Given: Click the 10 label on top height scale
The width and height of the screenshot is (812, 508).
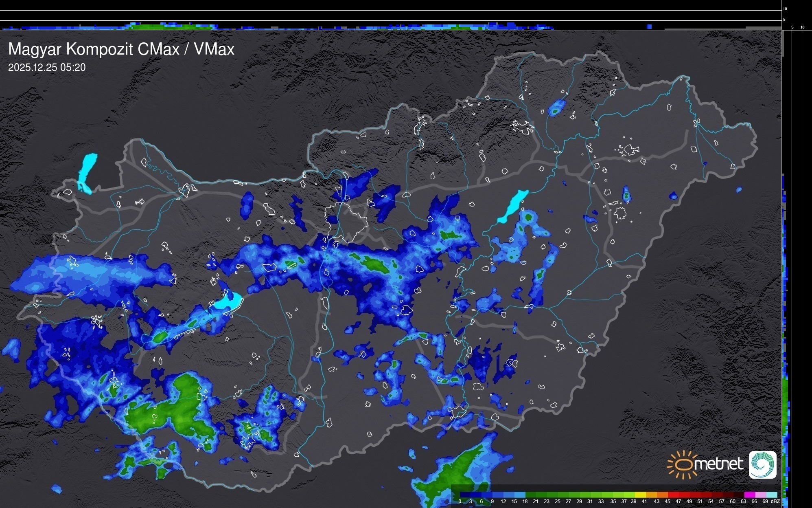Looking at the screenshot, I should click(785, 9).
